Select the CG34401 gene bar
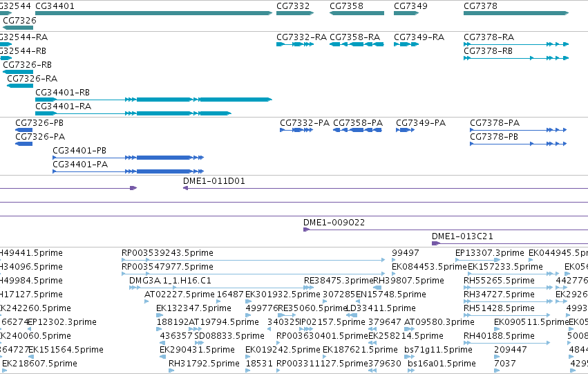588x374 pixels. tap(154, 13)
